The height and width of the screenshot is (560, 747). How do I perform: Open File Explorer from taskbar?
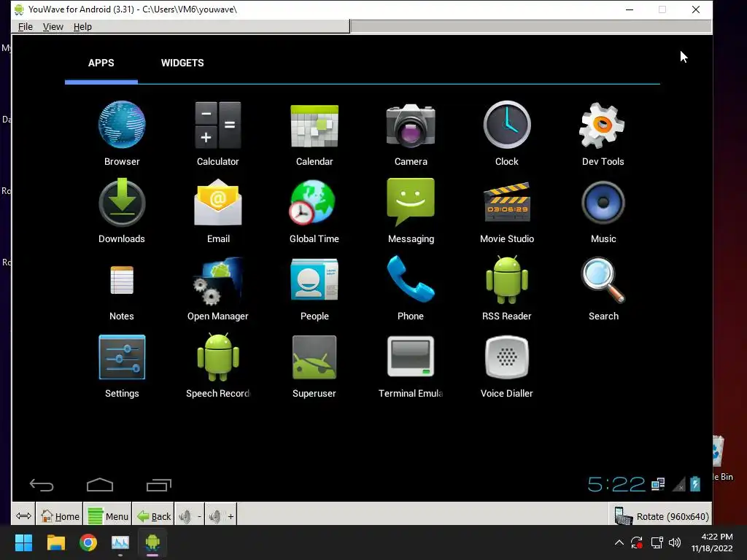(x=55, y=542)
